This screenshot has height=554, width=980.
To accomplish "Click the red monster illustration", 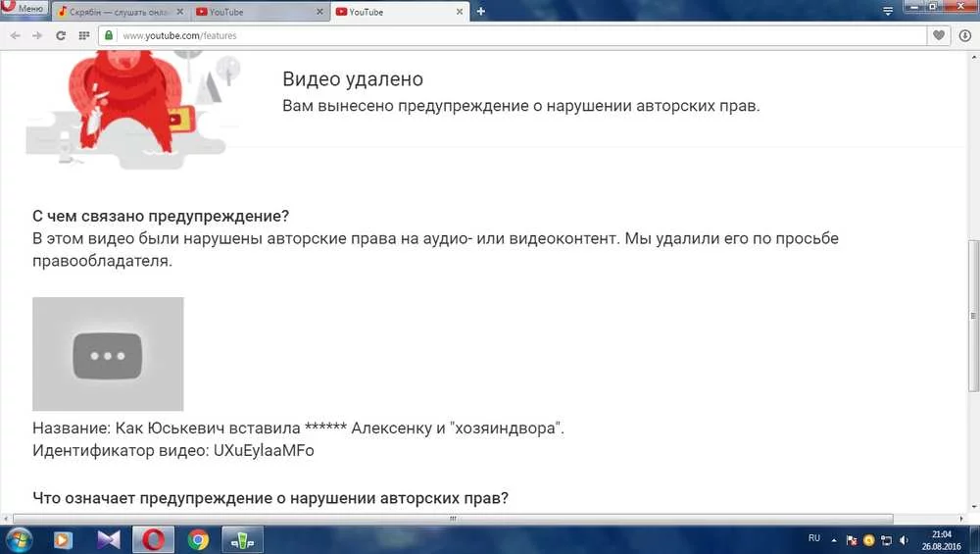I will click(128, 100).
